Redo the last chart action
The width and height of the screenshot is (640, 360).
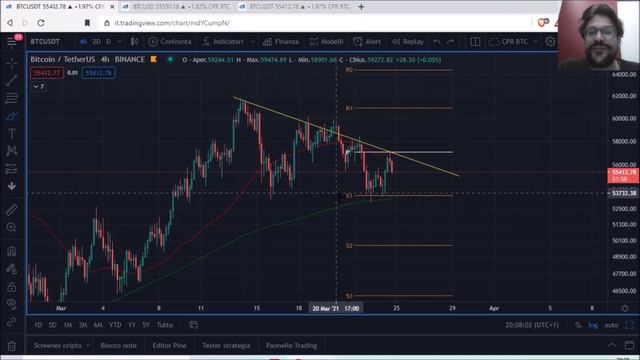click(x=451, y=42)
